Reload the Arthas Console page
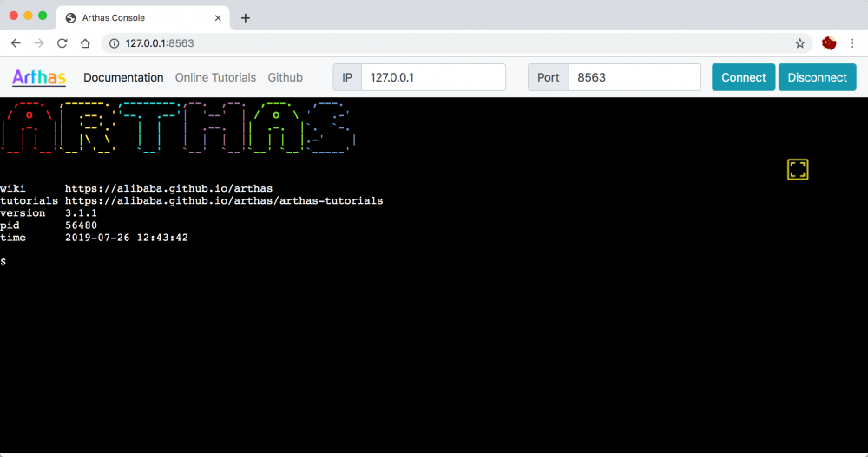 [x=62, y=43]
